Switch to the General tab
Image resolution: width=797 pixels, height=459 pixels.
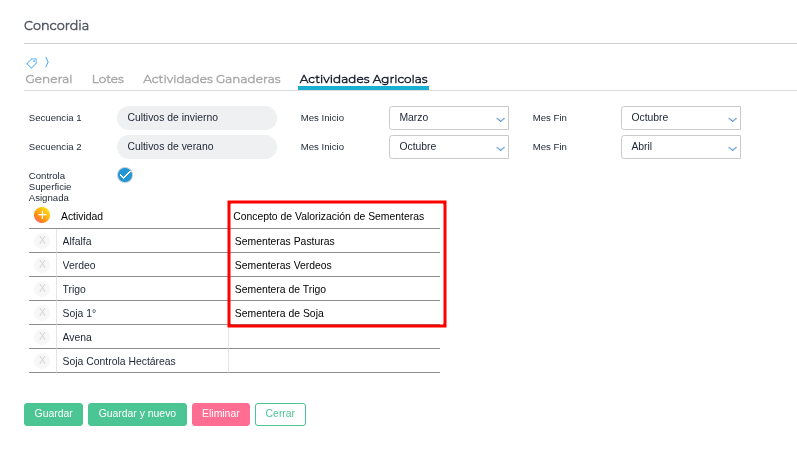(x=48, y=79)
